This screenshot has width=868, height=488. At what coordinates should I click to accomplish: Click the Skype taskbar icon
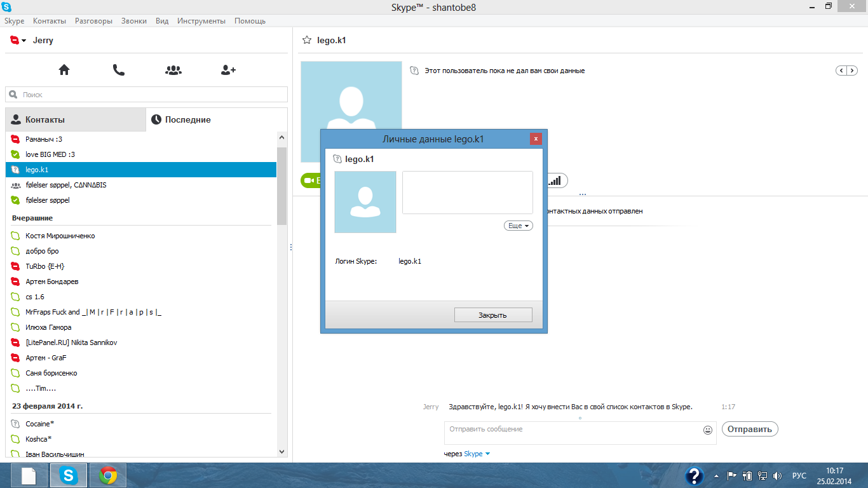click(x=69, y=475)
